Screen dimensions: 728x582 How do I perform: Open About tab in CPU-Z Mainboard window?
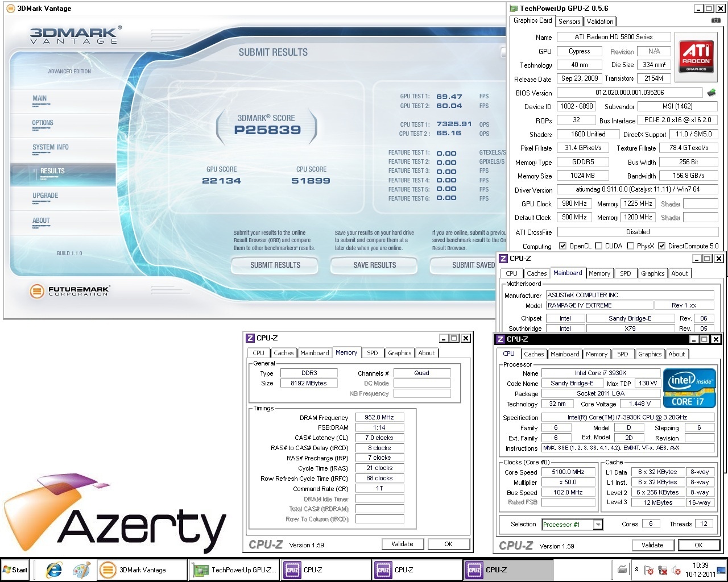pyautogui.click(x=680, y=273)
